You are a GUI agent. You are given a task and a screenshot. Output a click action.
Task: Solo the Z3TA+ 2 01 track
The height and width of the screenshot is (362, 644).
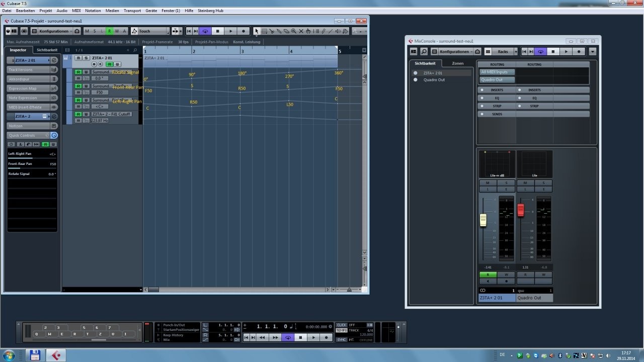86,58
